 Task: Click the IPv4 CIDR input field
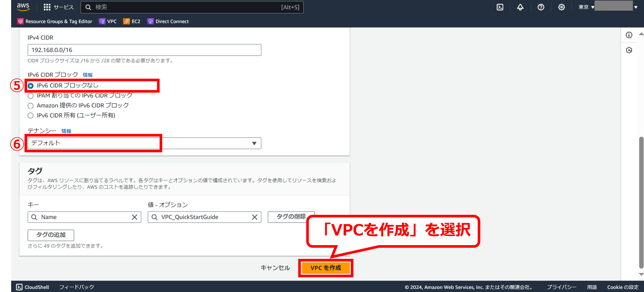[144, 50]
